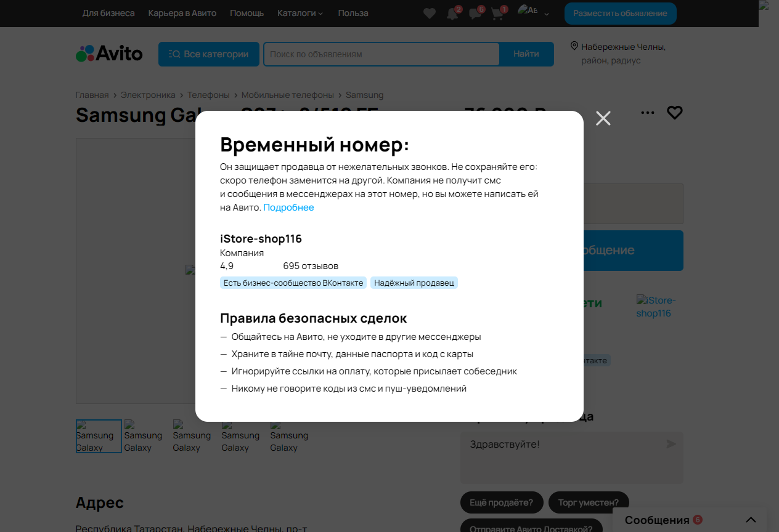Add listing to favorites heart outline
The image size is (779, 532).
675,113
